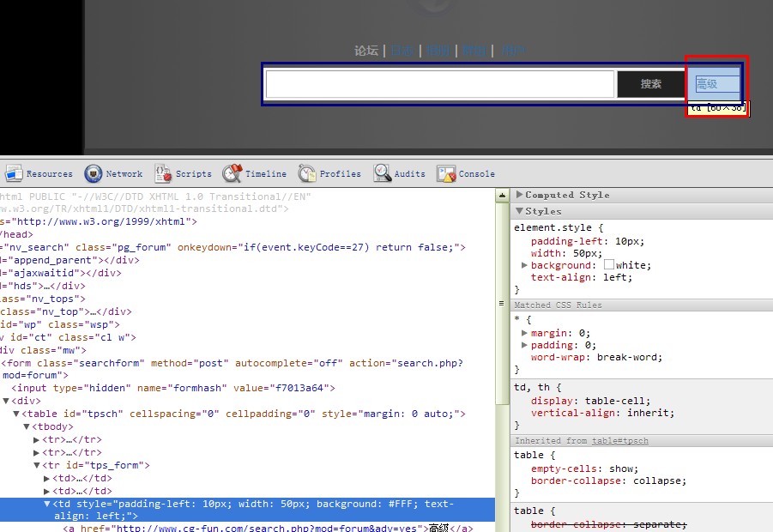The image size is (773, 532).
Task: Click the page search text input
Action: click(440, 84)
